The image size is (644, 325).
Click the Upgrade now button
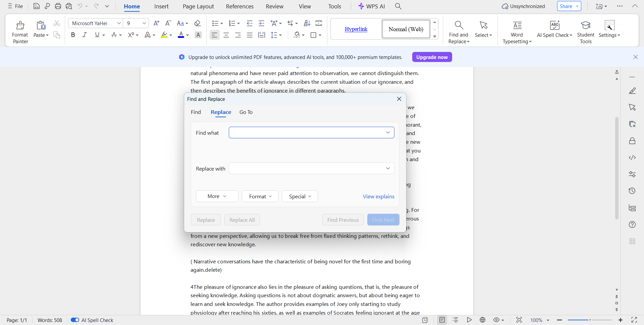pyautogui.click(x=432, y=57)
